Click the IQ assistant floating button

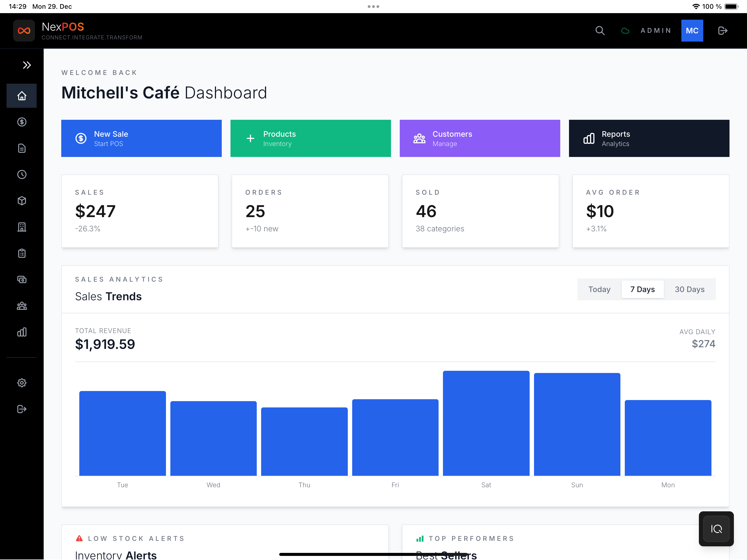coord(716,529)
